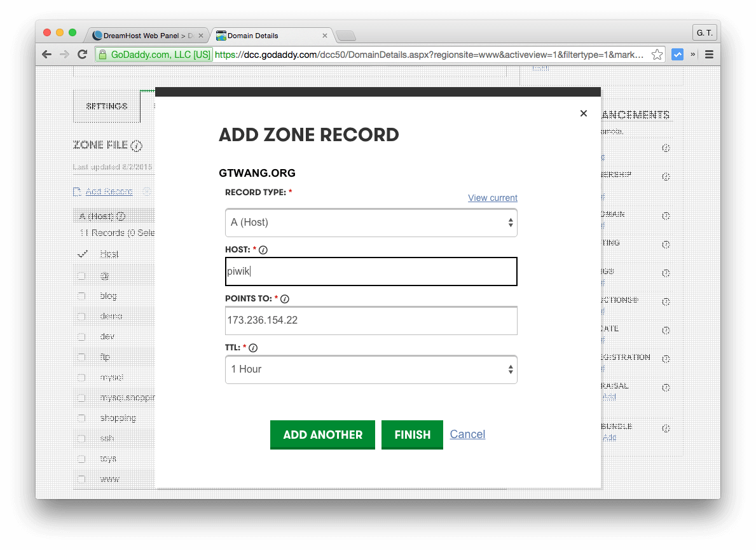Click the TTL info icon
The height and width of the screenshot is (550, 756).
coord(253,348)
